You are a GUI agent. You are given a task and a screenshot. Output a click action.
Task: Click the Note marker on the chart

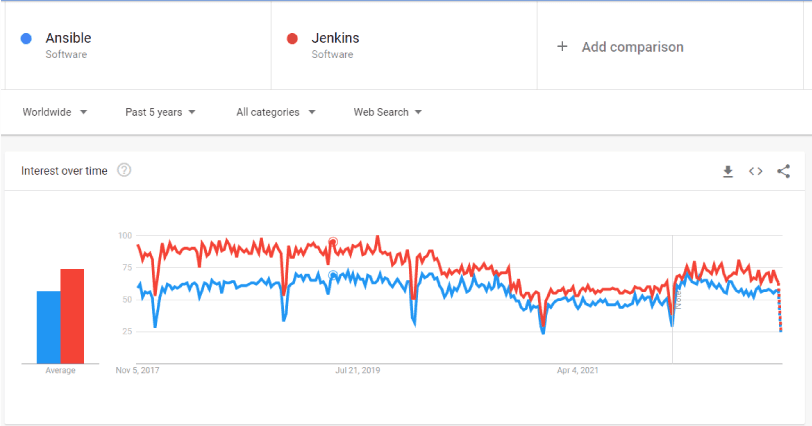[x=677, y=299]
